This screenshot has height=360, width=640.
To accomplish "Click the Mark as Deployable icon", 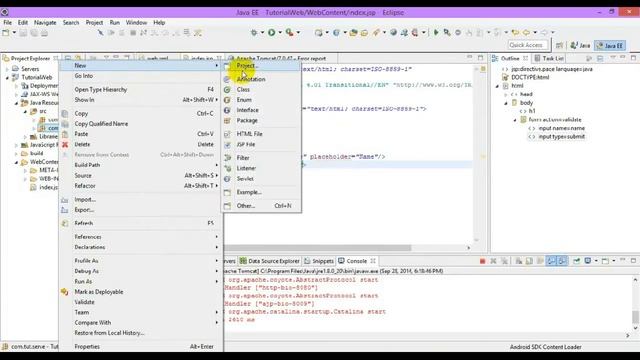I will [x=65, y=292].
